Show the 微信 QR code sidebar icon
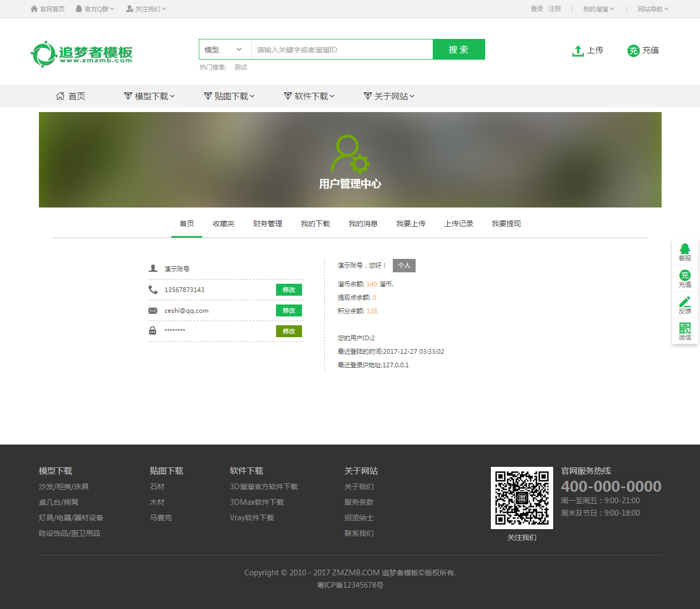The height and width of the screenshot is (609, 700). tap(684, 331)
